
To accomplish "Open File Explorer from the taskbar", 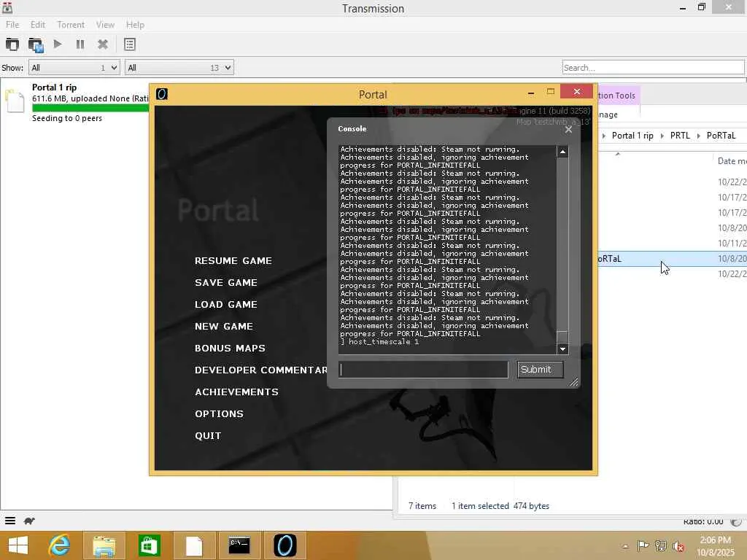I will coord(104,545).
